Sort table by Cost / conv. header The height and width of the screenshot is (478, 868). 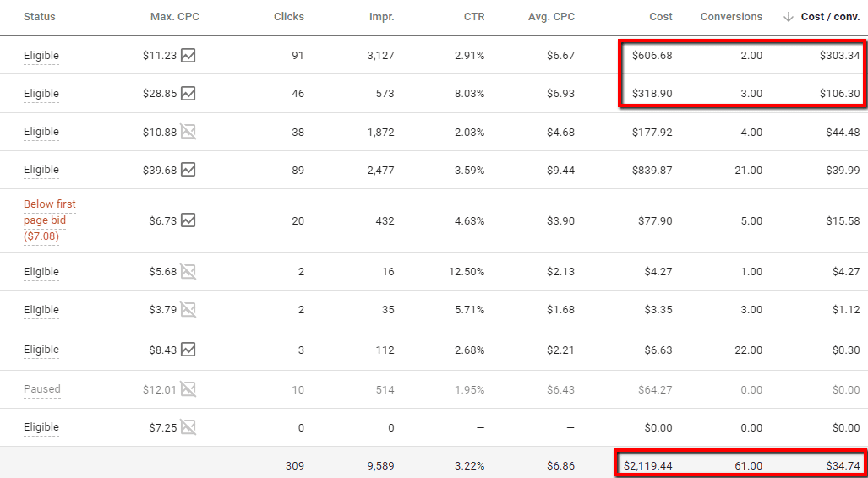tap(830, 17)
